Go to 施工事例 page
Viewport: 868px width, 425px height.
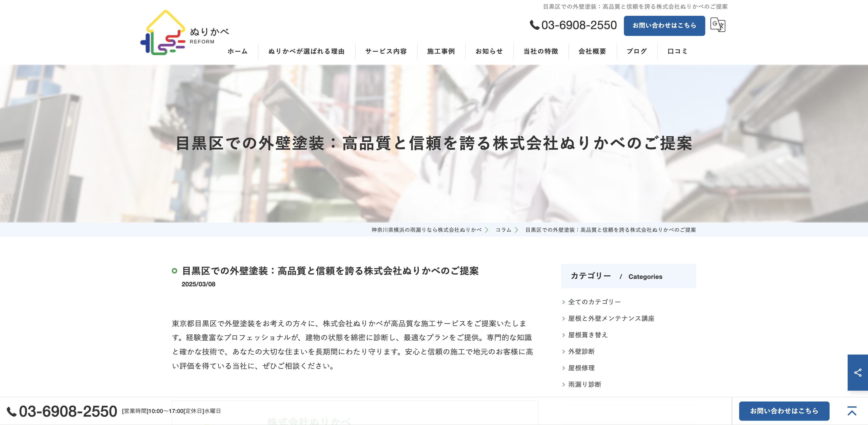[441, 51]
